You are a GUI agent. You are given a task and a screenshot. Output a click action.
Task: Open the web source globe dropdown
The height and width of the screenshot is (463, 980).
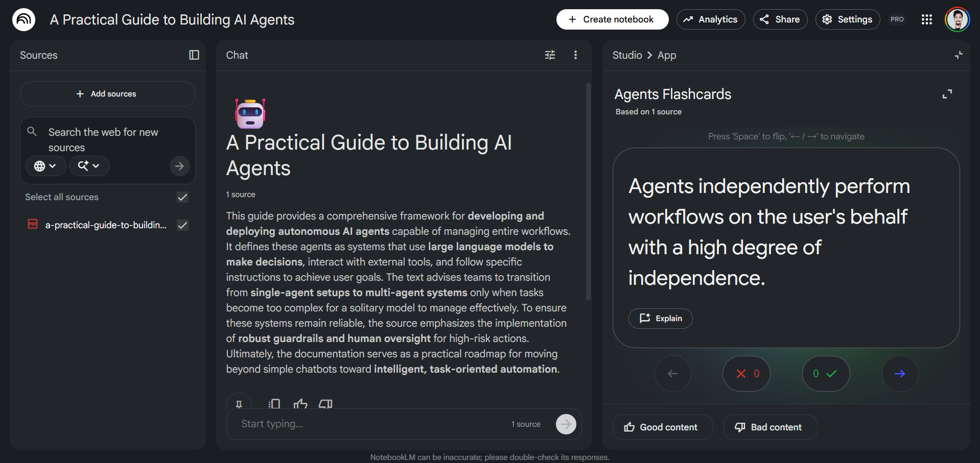[45, 166]
